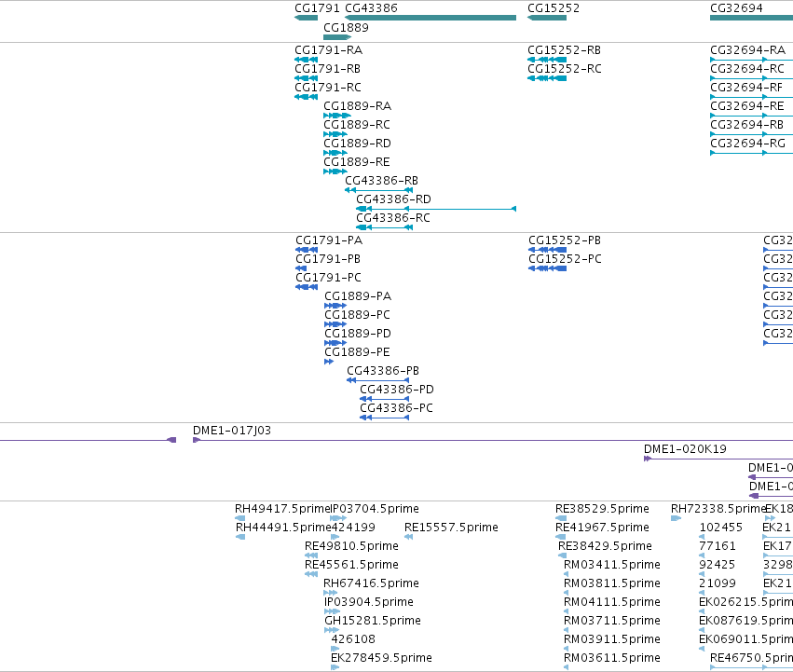Click the CG15252 gene label
Image resolution: width=793 pixels, height=672 pixels.
coord(554,8)
